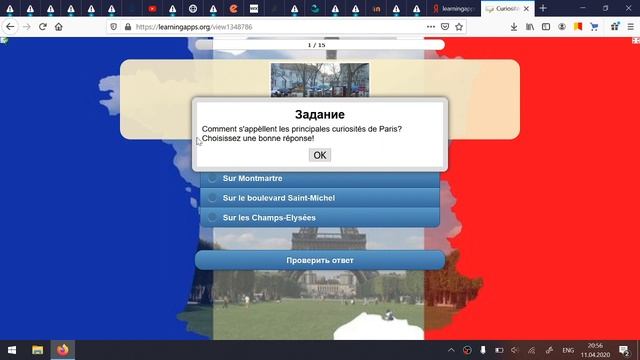Viewport: 640px width, 360px height.
Task: Toggle fullscreen icon at page corner
Action: point(636,40)
